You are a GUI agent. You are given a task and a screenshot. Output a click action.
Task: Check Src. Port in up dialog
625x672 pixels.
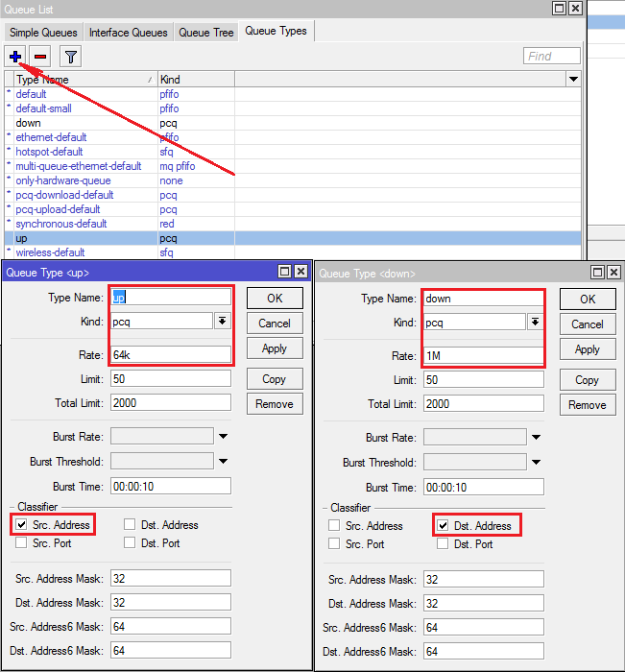click(x=21, y=543)
